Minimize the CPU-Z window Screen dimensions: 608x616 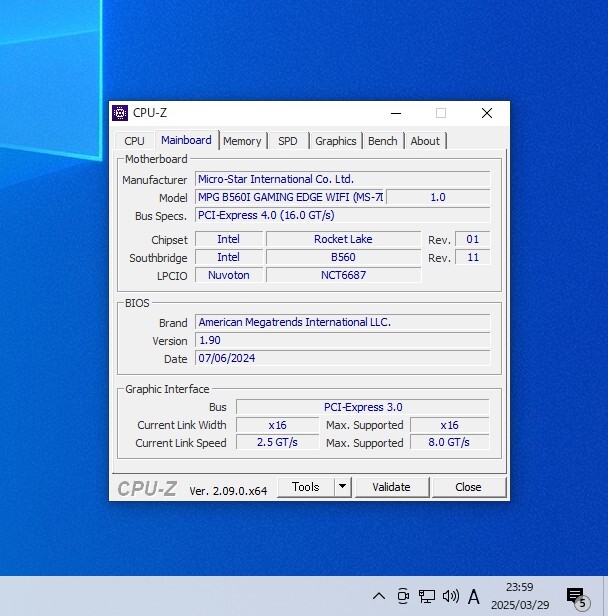pos(396,113)
